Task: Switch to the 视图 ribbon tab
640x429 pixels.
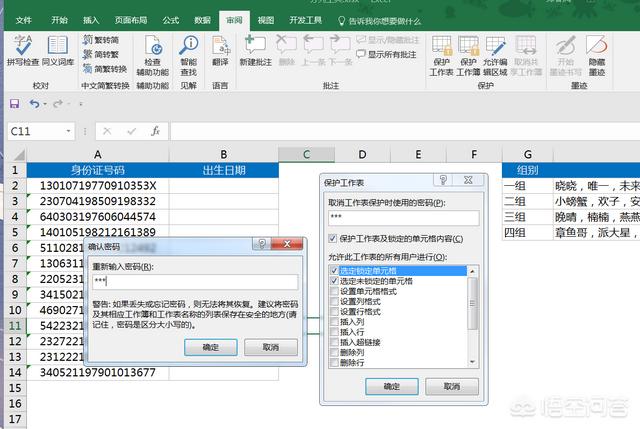Action: 265,19
